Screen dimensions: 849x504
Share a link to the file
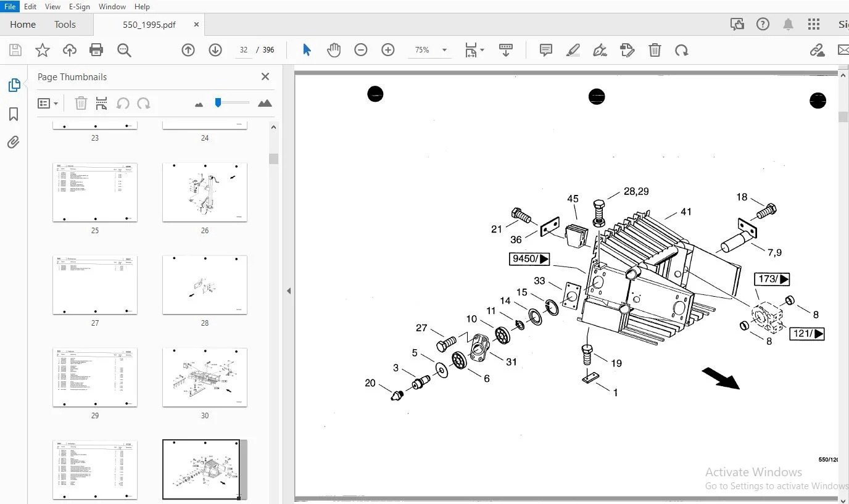tap(818, 50)
